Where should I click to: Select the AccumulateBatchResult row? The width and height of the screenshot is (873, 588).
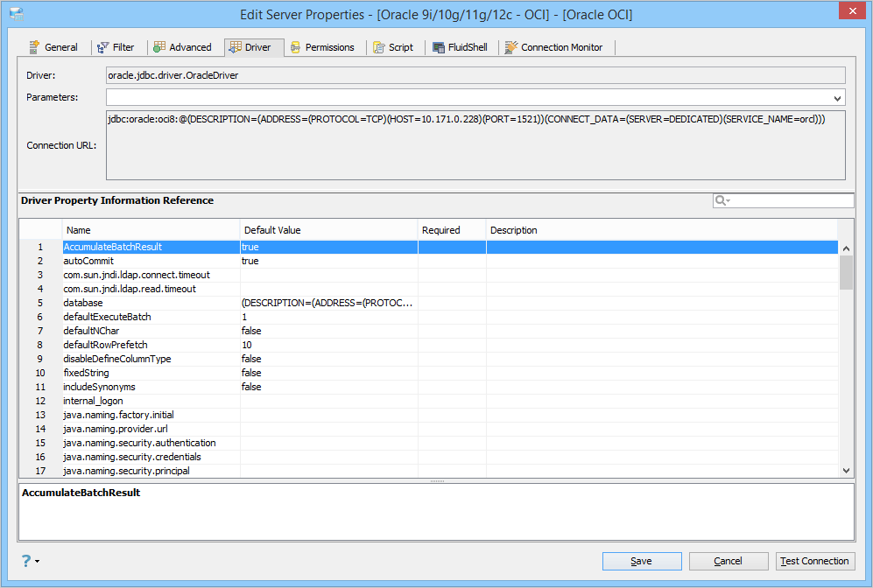pyautogui.click(x=429, y=247)
